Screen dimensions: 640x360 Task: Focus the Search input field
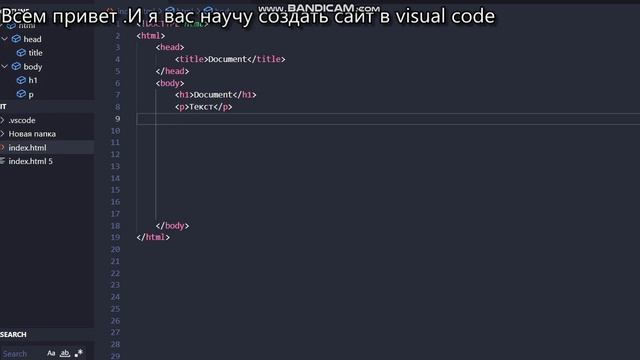21,353
